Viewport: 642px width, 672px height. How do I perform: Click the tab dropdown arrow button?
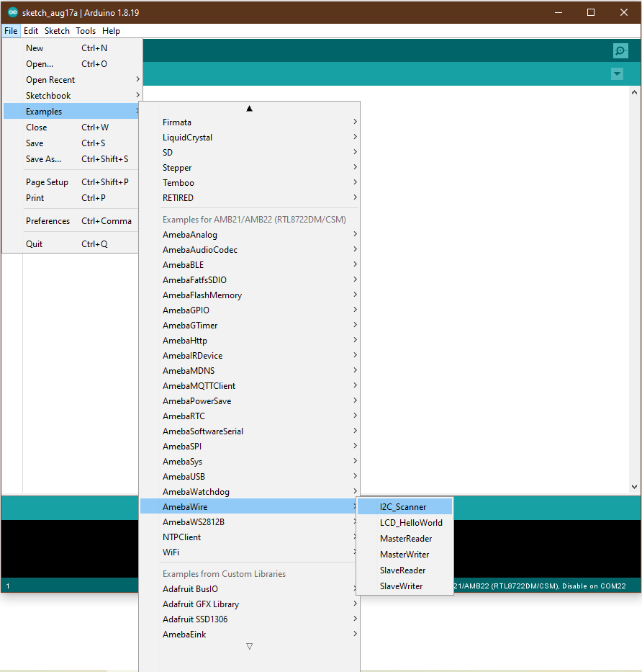617,73
